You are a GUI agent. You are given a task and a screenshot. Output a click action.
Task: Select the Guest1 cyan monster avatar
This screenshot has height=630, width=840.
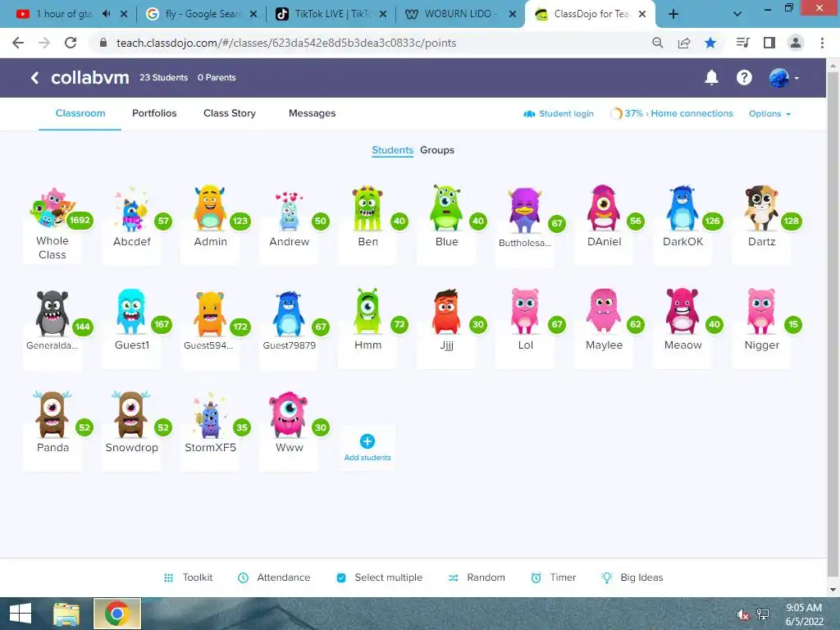point(130,312)
